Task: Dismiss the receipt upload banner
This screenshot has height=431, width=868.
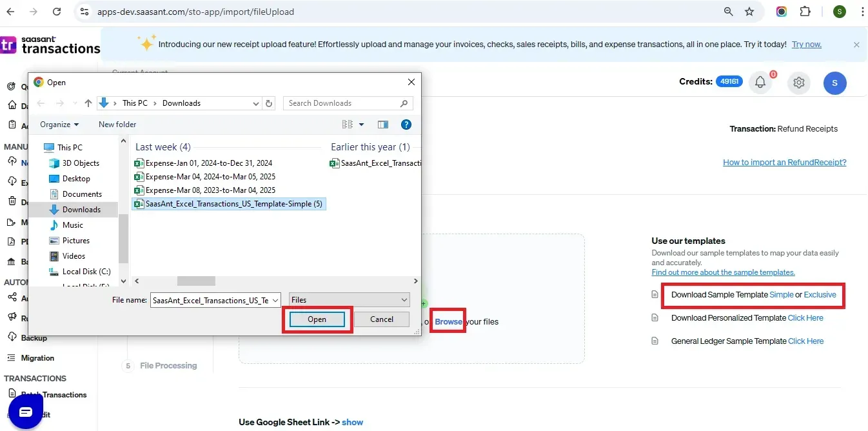Action: click(x=856, y=45)
